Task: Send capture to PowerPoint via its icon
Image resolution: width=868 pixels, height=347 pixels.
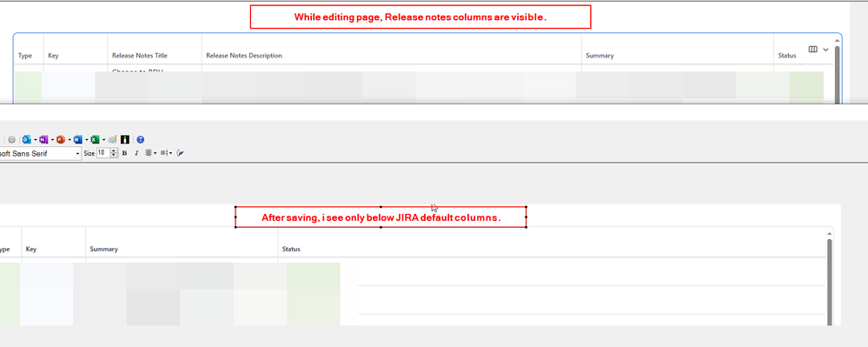Action: [61, 140]
